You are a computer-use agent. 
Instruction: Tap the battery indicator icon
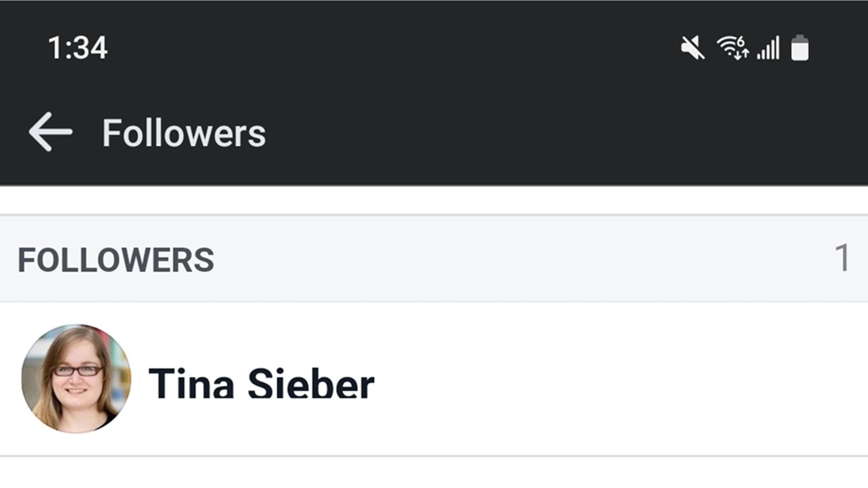[x=799, y=48]
